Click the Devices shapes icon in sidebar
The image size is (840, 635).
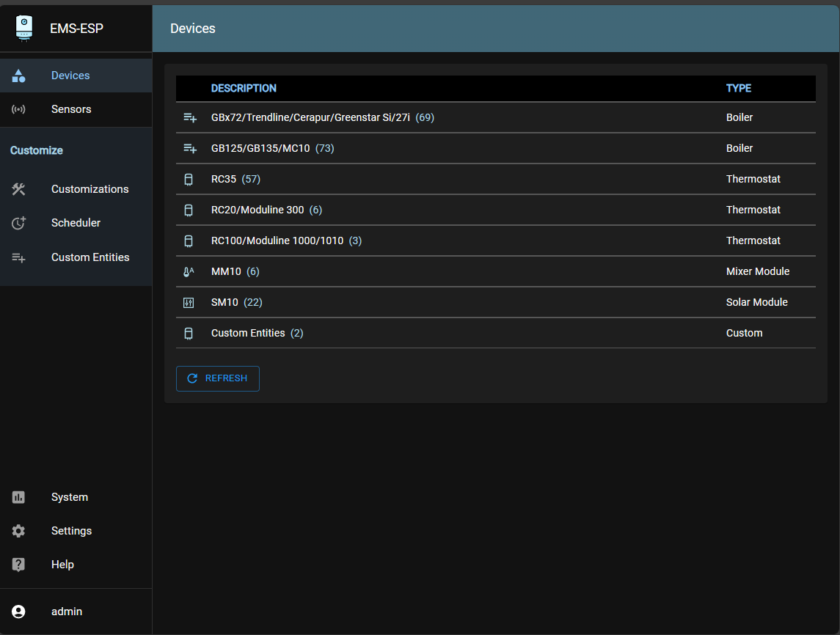(x=19, y=76)
